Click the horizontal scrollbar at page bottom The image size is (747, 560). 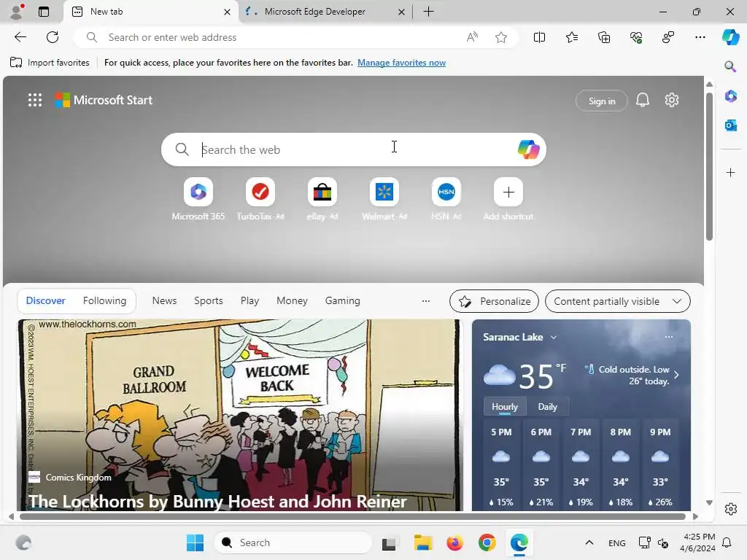coord(352,517)
